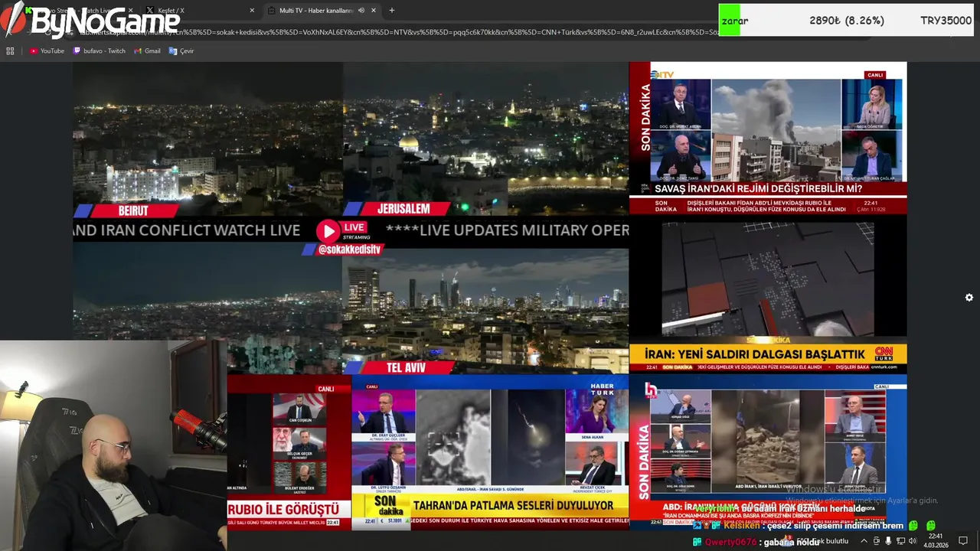Open the volume tray icon
This screenshot has width=980, height=551.
[x=913, y=541]
